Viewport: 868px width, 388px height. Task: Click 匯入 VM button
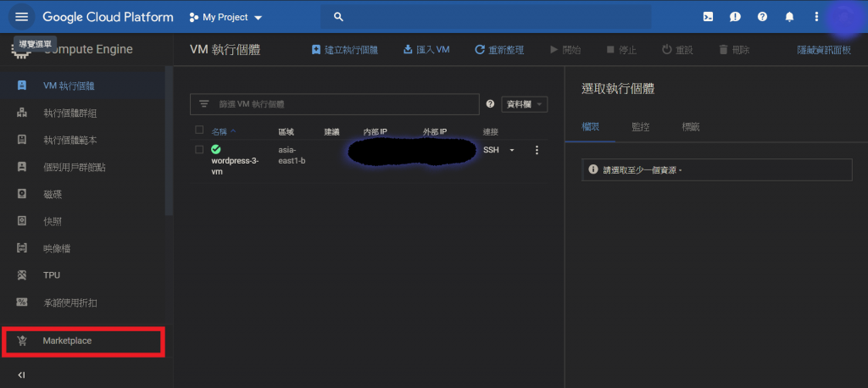tap(426, 50)
